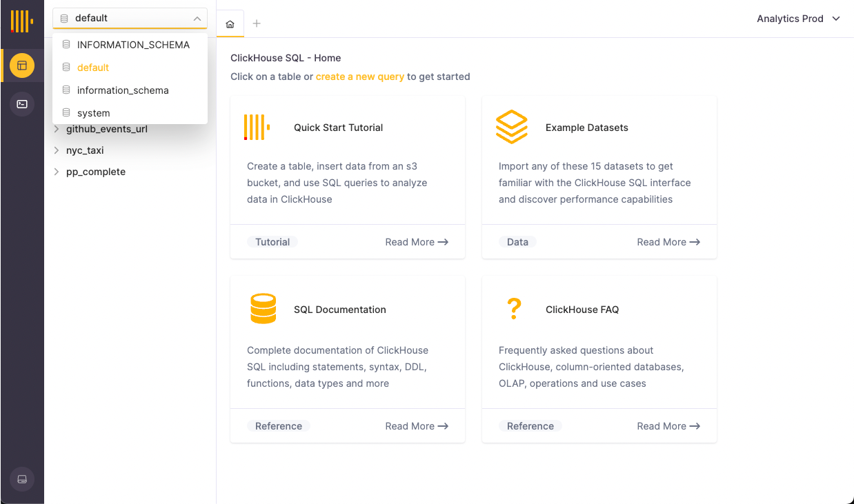This screenshot has width=854, height=504.
Task: Click the create a new query link
Action: tap(359, 77)
